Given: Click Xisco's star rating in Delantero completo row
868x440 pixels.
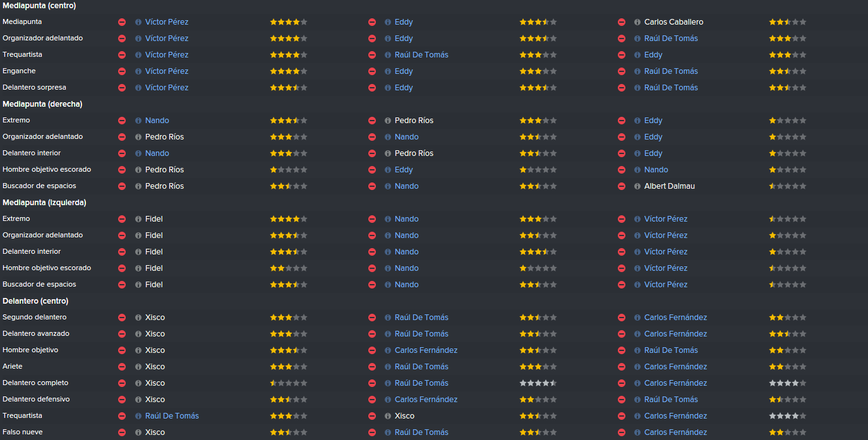Looking at the screenshot, I should click(289, 383).
